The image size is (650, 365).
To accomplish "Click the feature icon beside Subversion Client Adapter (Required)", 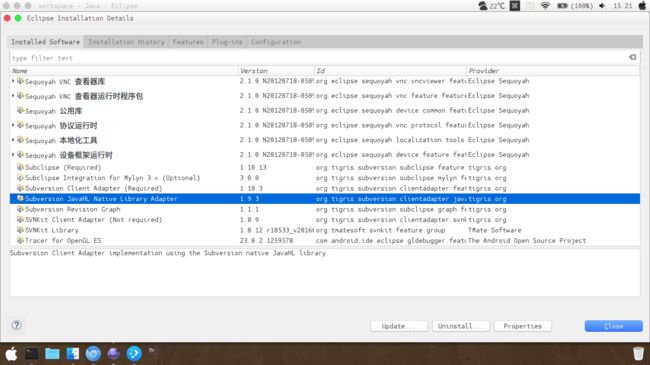I will tap(20, 188).
